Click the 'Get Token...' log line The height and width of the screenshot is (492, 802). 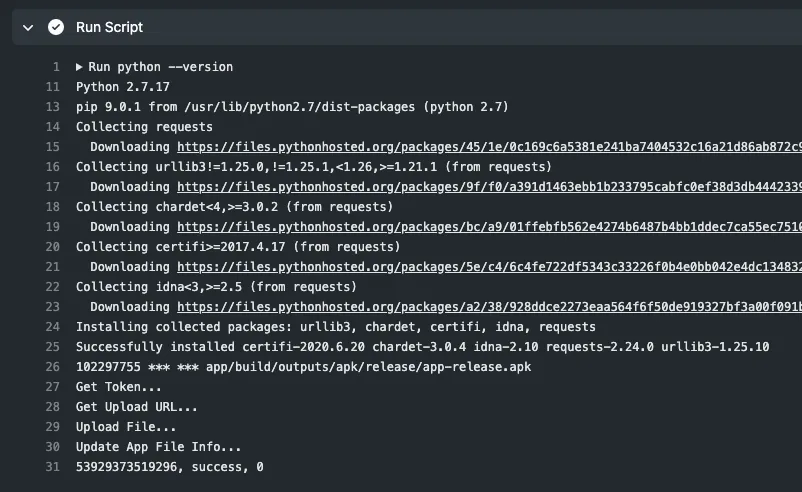119,387
